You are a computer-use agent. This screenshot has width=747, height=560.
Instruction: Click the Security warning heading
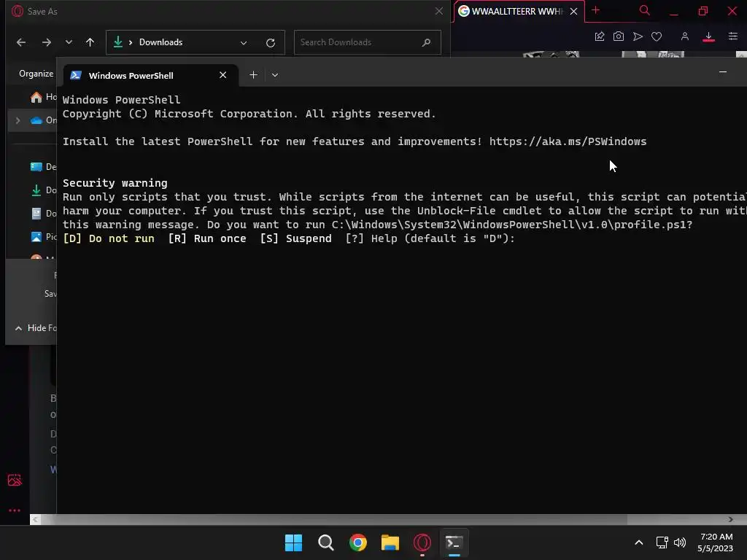click(115, 183)
